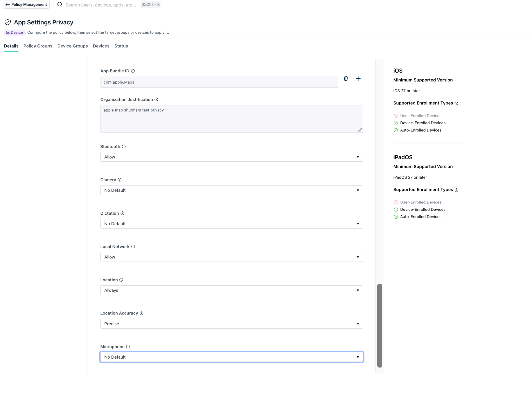Click the justification textarea resize handle
The width and height of the screenshot is (532, 396).
click(360, 130)
